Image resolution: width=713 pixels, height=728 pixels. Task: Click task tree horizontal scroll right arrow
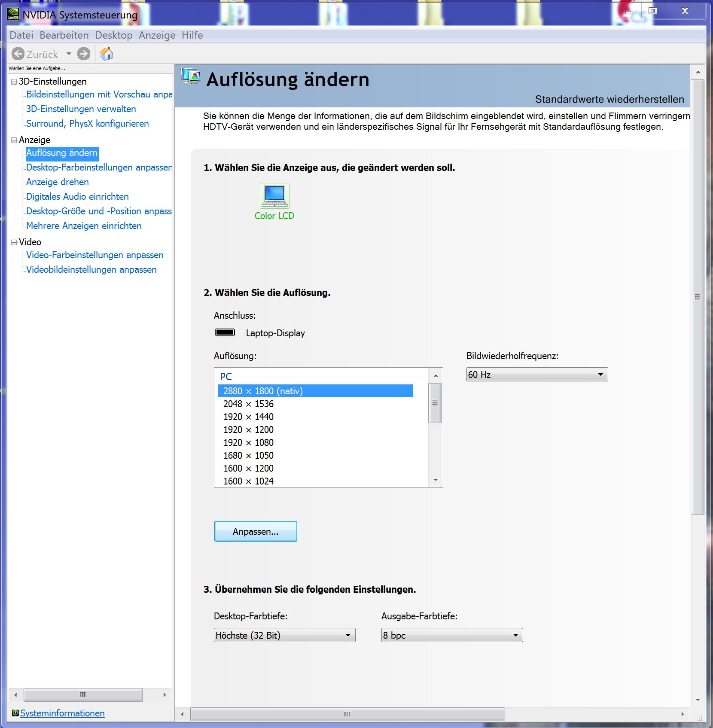coord(165,695)
